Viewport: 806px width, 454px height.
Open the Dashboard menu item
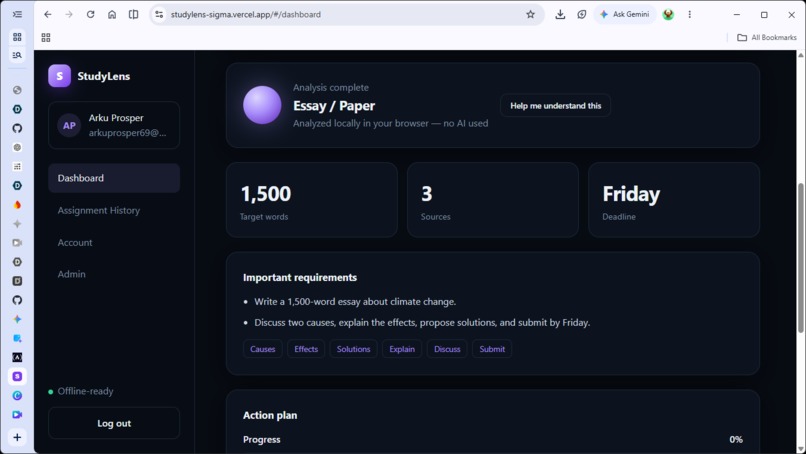click(x=114, y=178)
